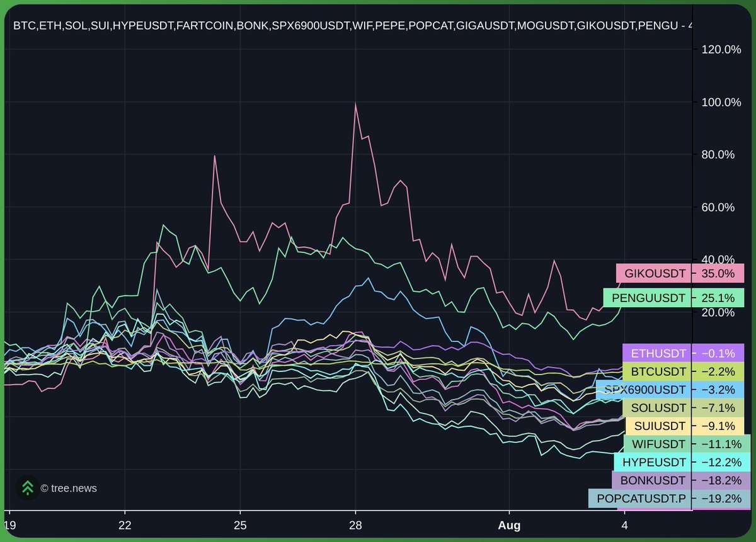Click the −11.1% value tag
This screenshot has width=756, height=542.
click(721, 444)
